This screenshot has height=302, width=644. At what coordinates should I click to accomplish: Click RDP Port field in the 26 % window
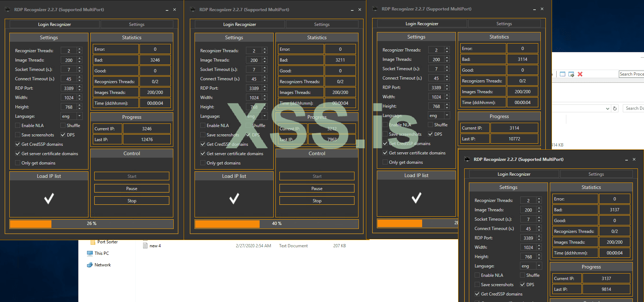[72, 88]
